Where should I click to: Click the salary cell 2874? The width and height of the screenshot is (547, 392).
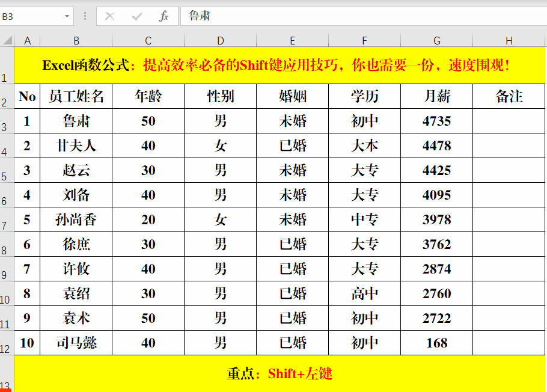[x=437, y=269]
